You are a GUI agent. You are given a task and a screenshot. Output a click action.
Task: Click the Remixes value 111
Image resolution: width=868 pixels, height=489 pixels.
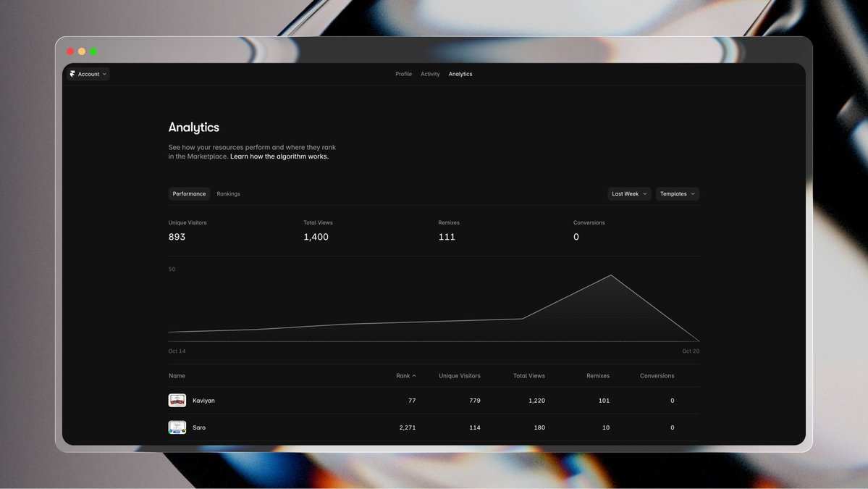pyautogui.click(x=446, y=236)
